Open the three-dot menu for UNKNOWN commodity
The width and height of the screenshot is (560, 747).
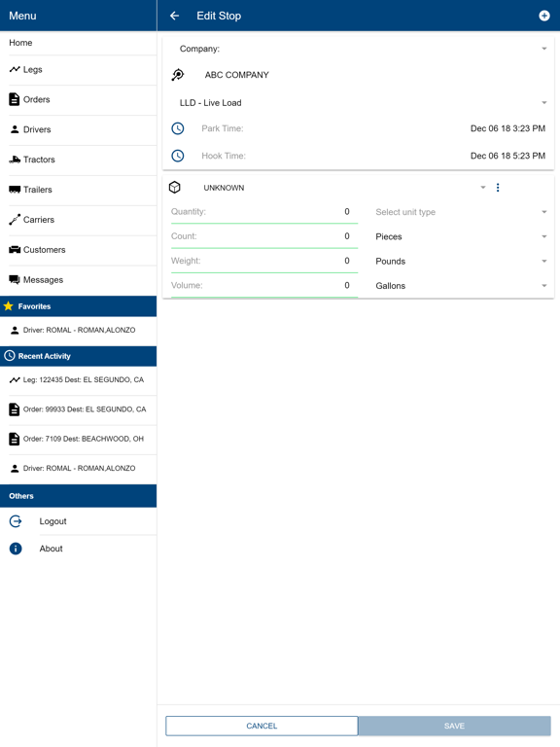[498, 188]
